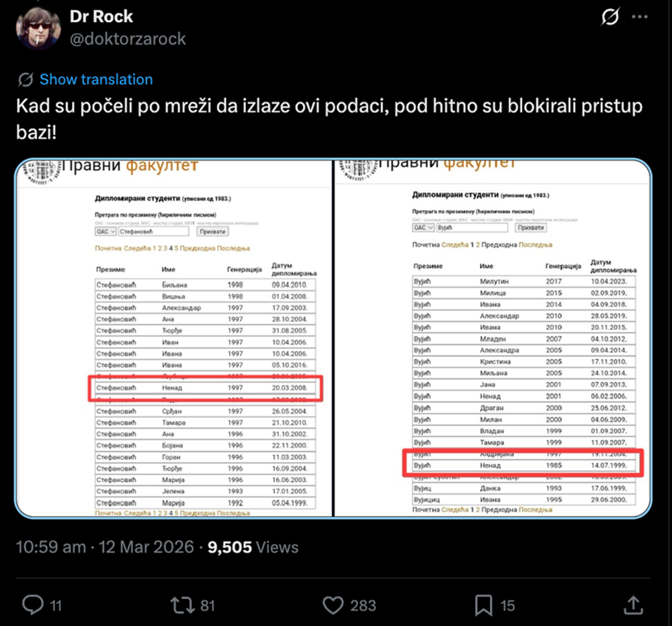The image size is (672, 626).
Task: Open the left Стефановић screenshot image
Action: coord(174,338)
